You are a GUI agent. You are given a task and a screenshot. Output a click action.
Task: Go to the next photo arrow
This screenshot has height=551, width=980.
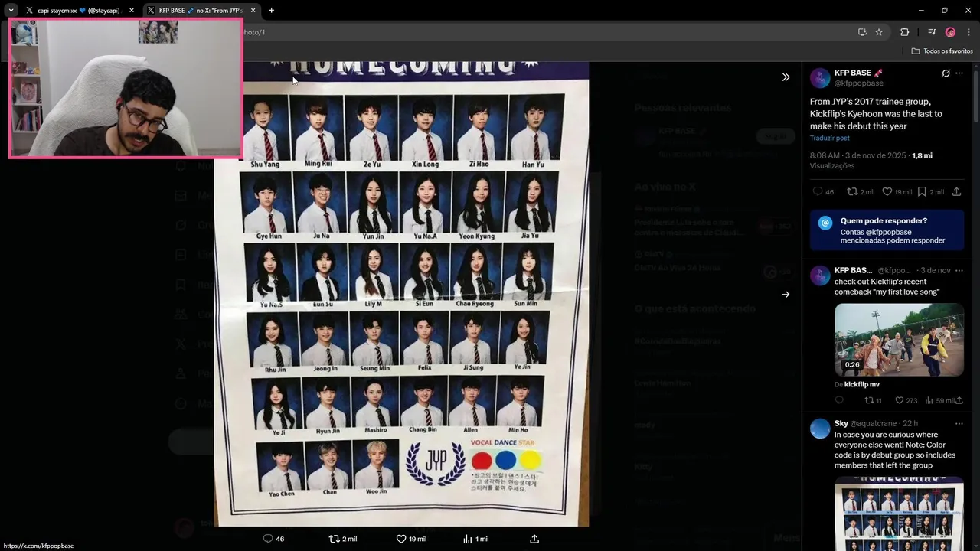[x=786, y=294]
